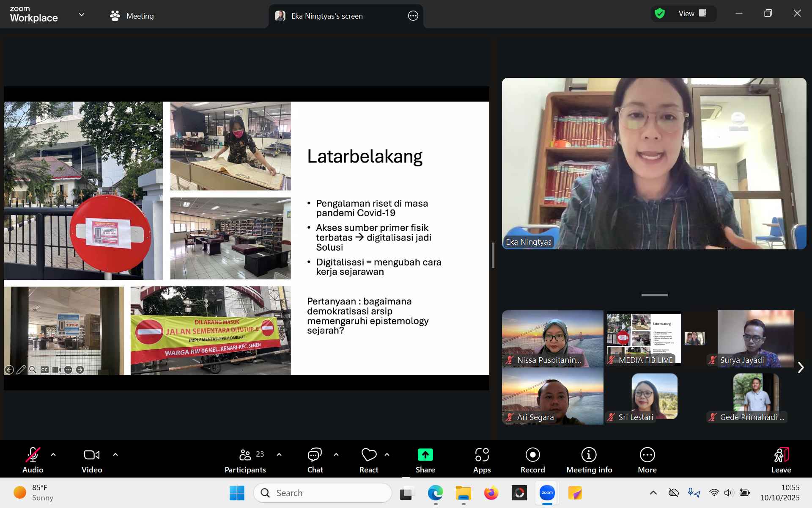Open the Zoom Workplace dropdown chevron
This screenshot has width=812, height=508.
82,15
